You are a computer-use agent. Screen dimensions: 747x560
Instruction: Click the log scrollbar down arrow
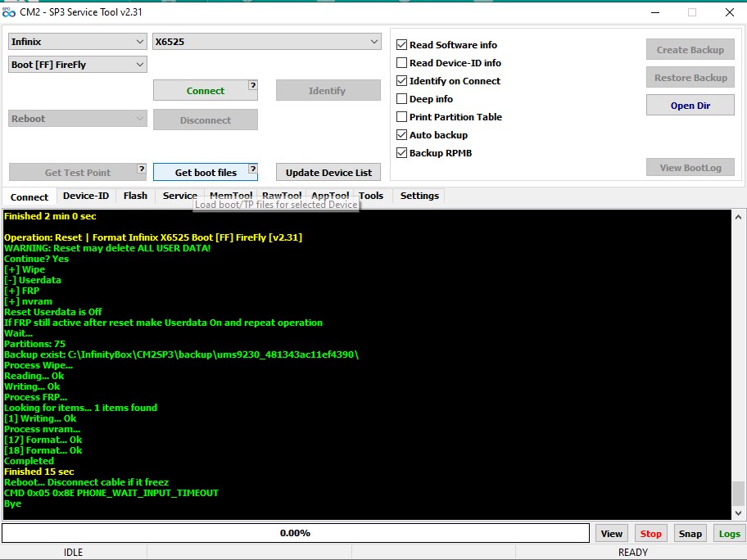tap(738, 513)
